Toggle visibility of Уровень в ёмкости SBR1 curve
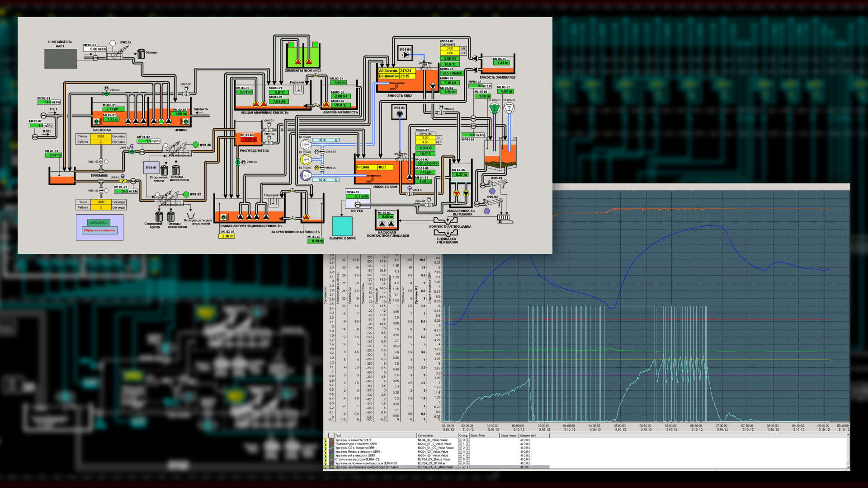Screen dimensions: 868x488 point(325,440)
